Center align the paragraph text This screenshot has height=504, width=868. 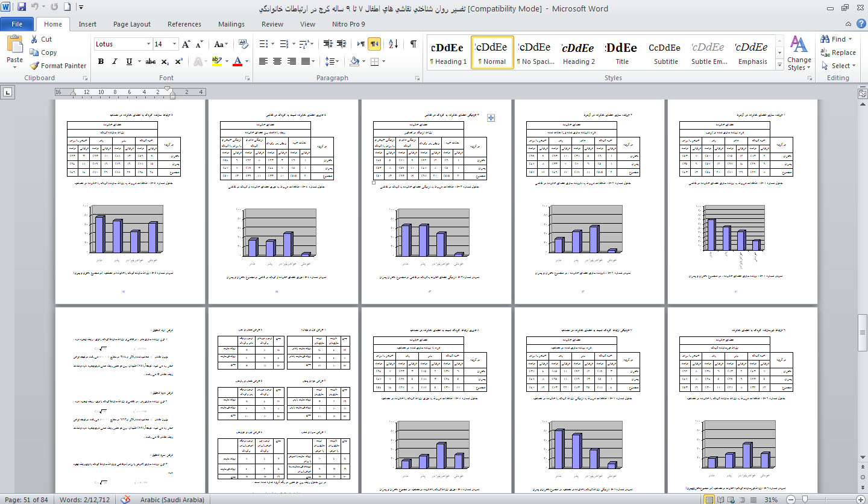[277, 61]
